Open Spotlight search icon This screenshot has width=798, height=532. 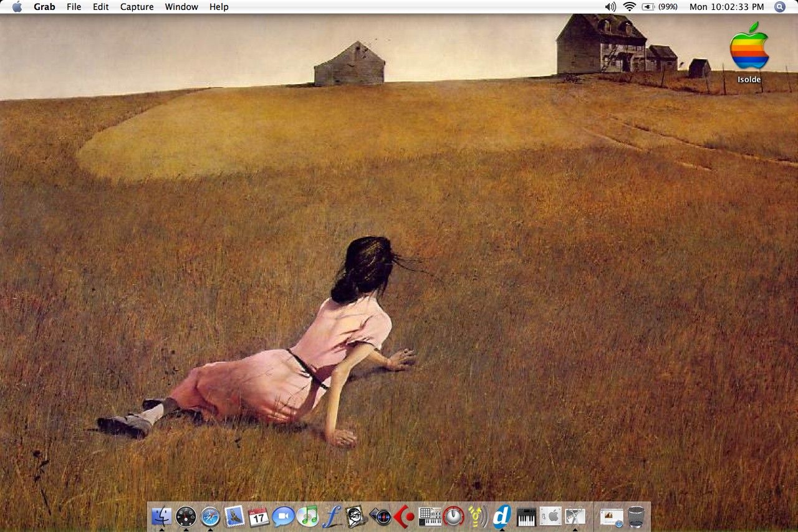[x=780, y=7]
